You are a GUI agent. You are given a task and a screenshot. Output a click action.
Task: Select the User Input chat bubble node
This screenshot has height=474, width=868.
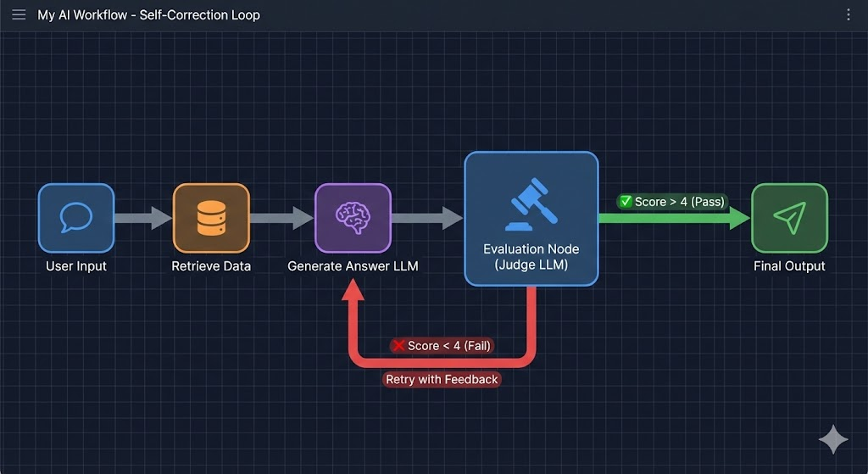75,218
